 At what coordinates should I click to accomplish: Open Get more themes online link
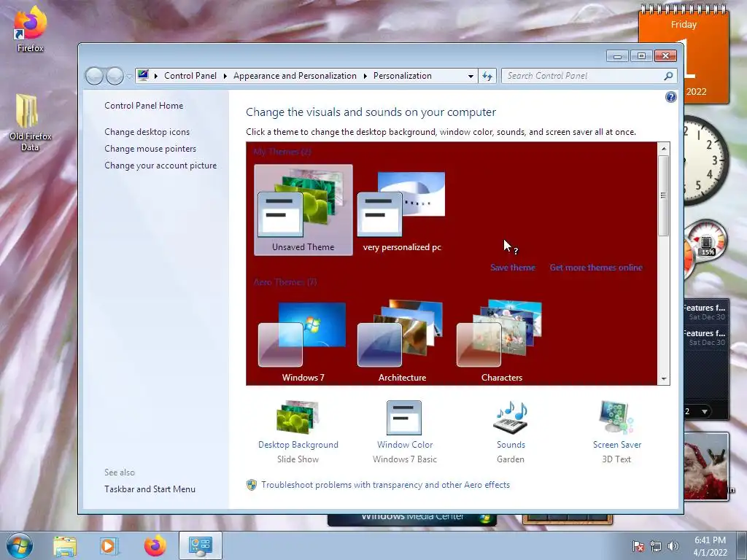[x=596, y=268]
